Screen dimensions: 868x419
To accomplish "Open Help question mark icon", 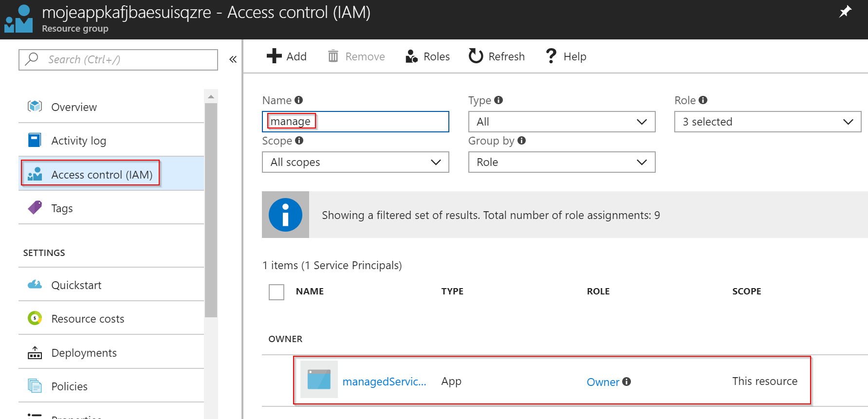I will (551, 56).
